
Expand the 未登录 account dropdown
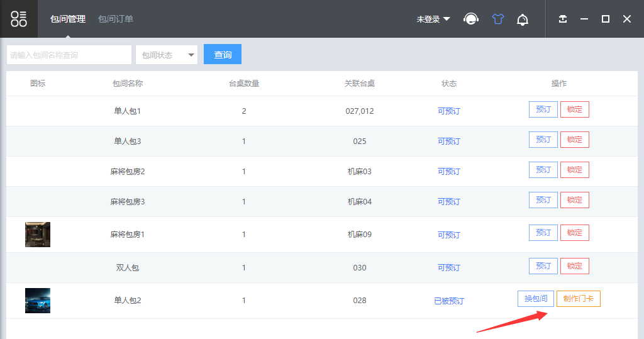click(433, 19)
